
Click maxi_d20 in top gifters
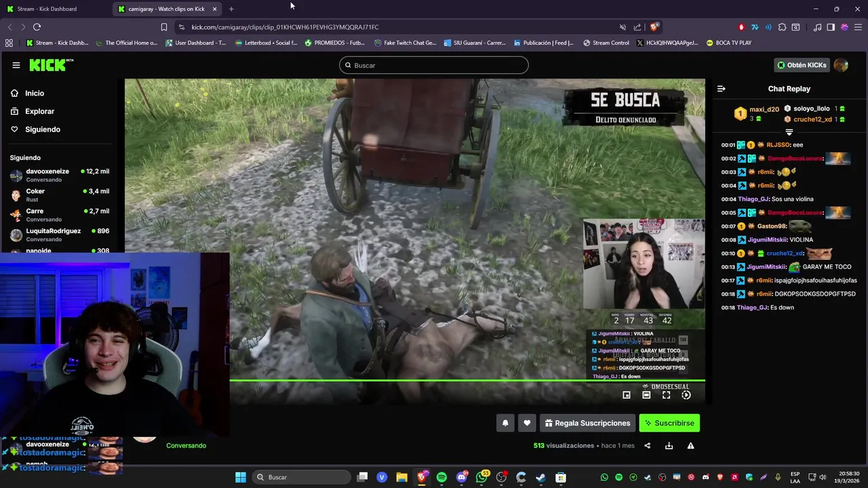click(764, 109)
